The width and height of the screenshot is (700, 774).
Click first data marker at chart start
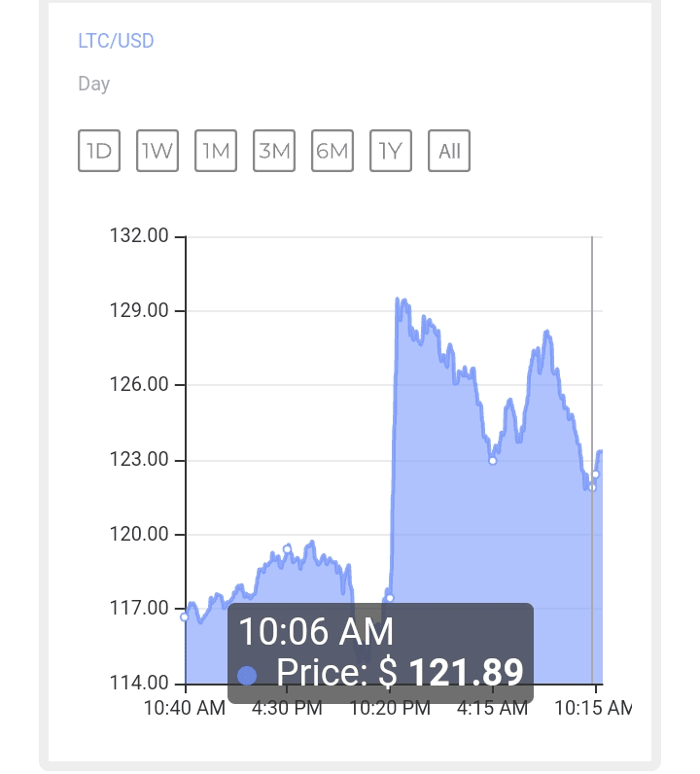[x=185, y=616]
